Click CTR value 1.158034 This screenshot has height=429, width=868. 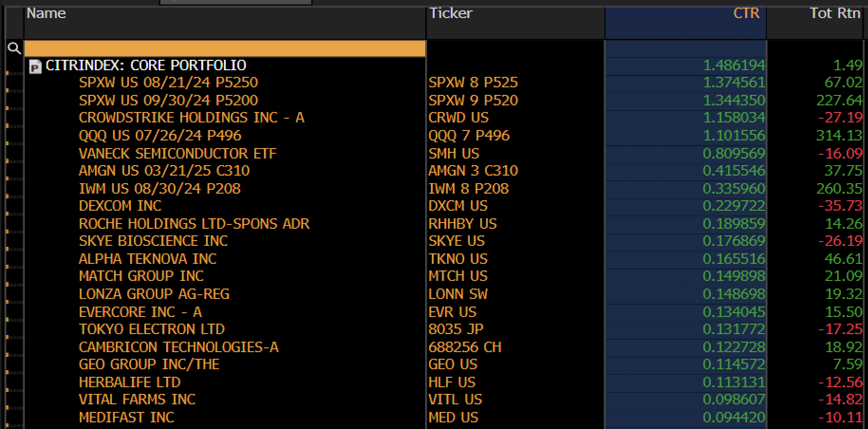click(x=734, y=118)
